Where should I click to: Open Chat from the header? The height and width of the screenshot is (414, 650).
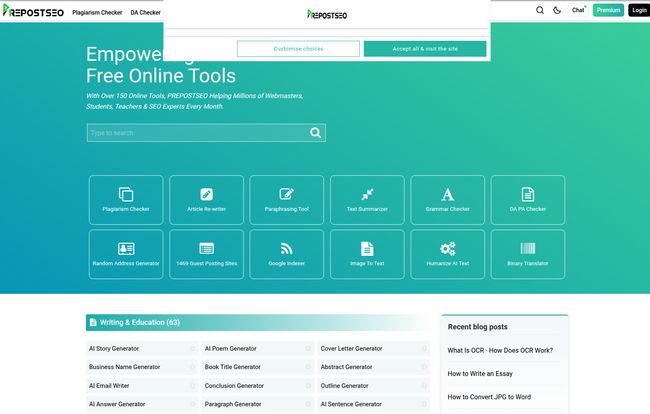(x=578, y=10)
